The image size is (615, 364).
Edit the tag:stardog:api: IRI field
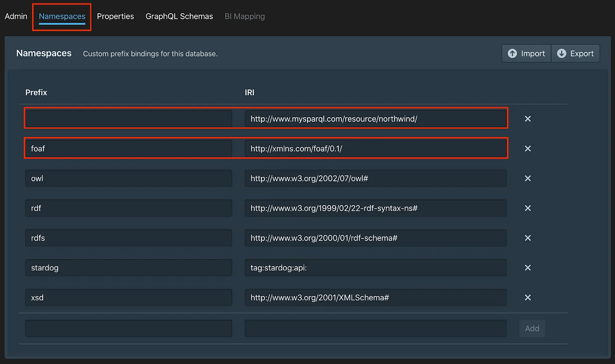(x=376, y=268)
